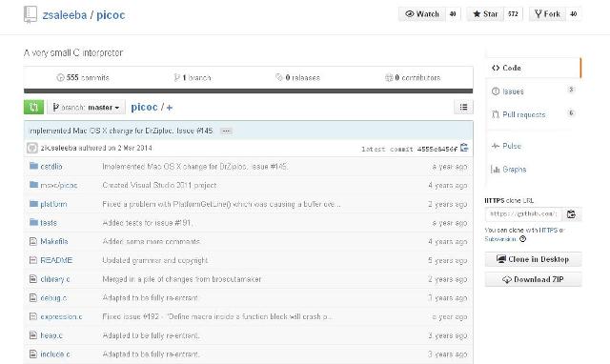610x364 pixels.
Task: Click the Makefile file icon
Action: (x=33, y=241)
